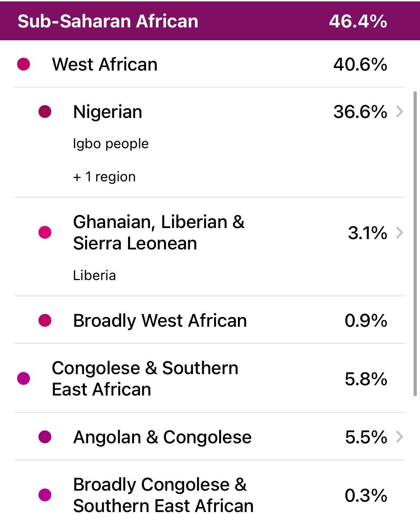Expand the Angolan & Congolese chevron
The width and height of the screenshot is (420, 527).
pyautogui.click(x=400, y=437)
